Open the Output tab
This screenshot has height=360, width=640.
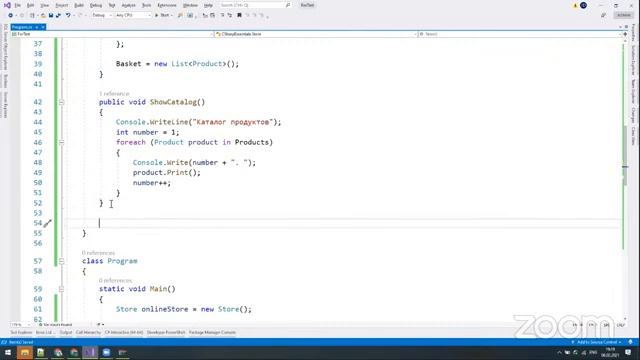click(x=66, y=333)
